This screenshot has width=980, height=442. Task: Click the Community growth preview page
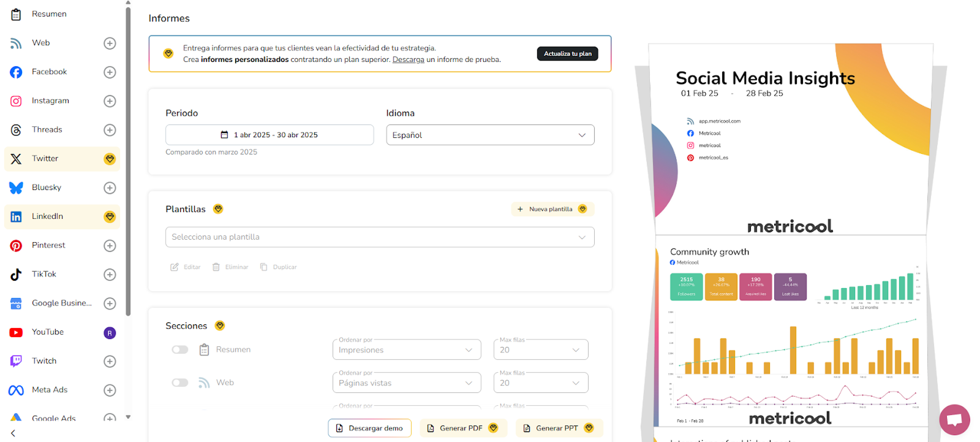coord(790,331)
